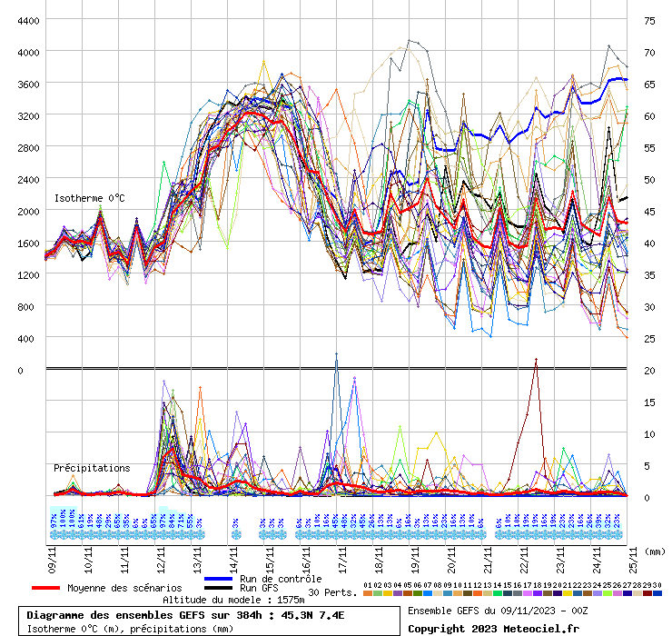Click the last snowflake icon before 25/11
Viewport: 672px width, 636px height.
pyautogui.click(x=618, y=535)
